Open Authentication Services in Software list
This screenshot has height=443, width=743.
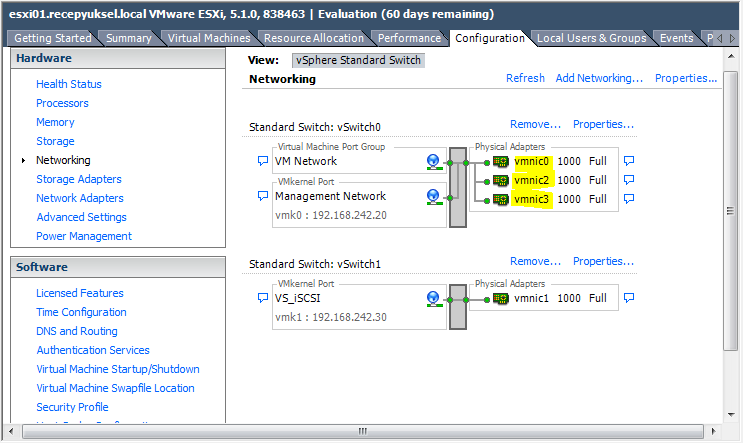[93, 350]
